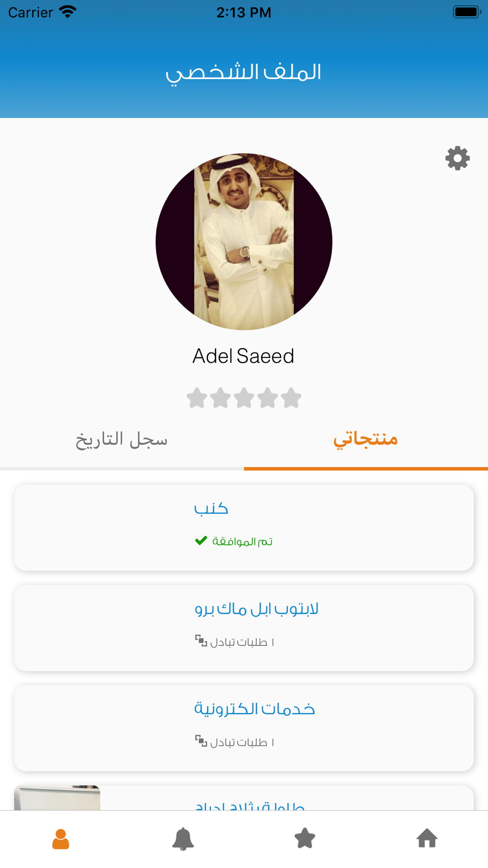Image resolution: width=488 pixels, height=868 pixels.
Task: Open the partially visible product thumbnail
Action: [x=57, y=798]
